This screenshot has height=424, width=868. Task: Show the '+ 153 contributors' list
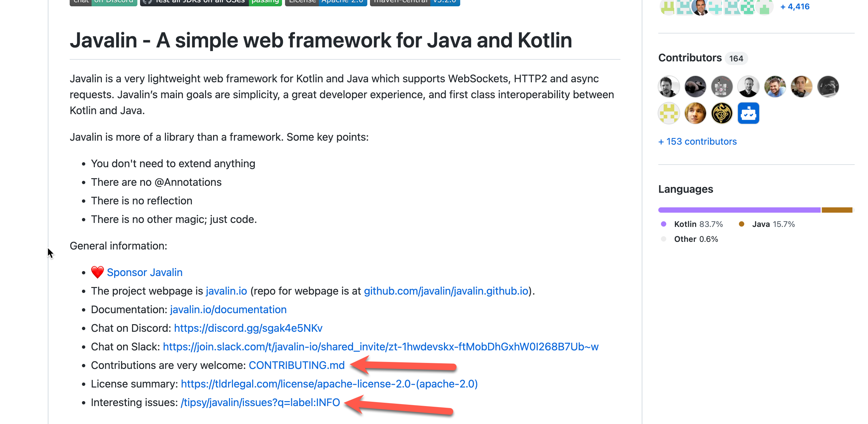(697, 142)
